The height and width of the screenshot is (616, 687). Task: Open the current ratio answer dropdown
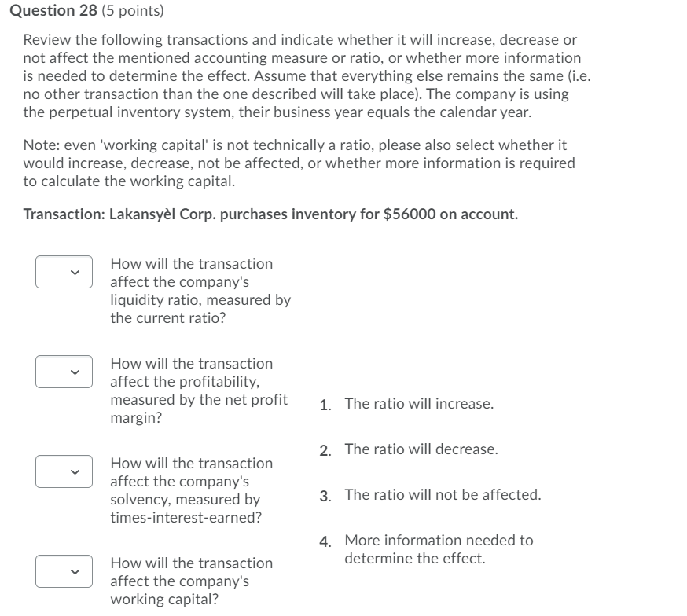point(63,271)
